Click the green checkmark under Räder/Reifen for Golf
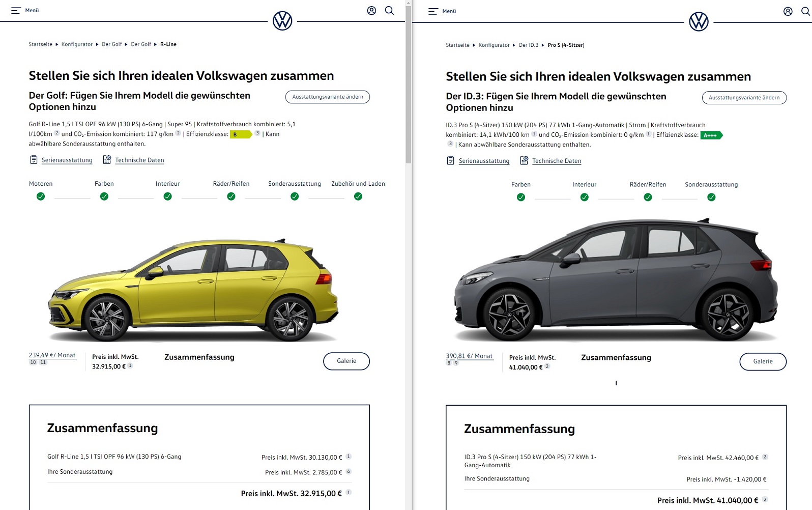Screen dimensions: 812x510 (231, 196)
